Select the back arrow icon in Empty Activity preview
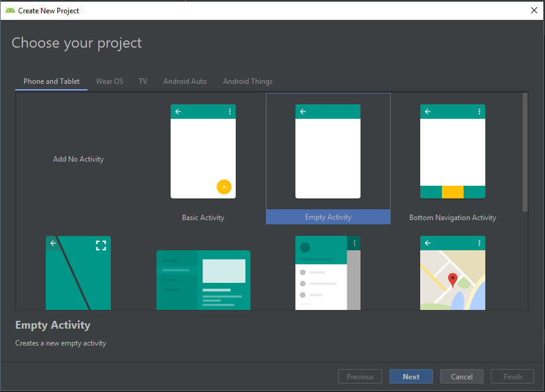This screenshot has height=392, width=545. point(303,112)
